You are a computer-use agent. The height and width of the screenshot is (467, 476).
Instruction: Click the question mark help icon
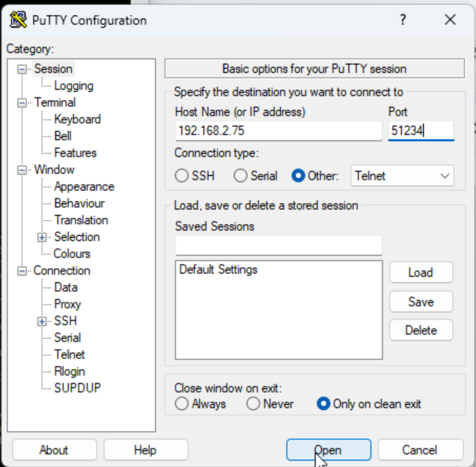402,20
